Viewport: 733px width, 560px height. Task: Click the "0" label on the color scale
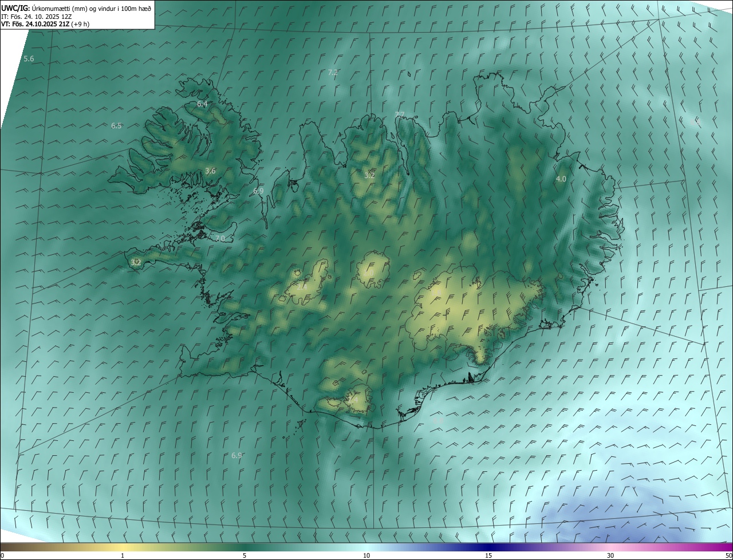(2, 555)
